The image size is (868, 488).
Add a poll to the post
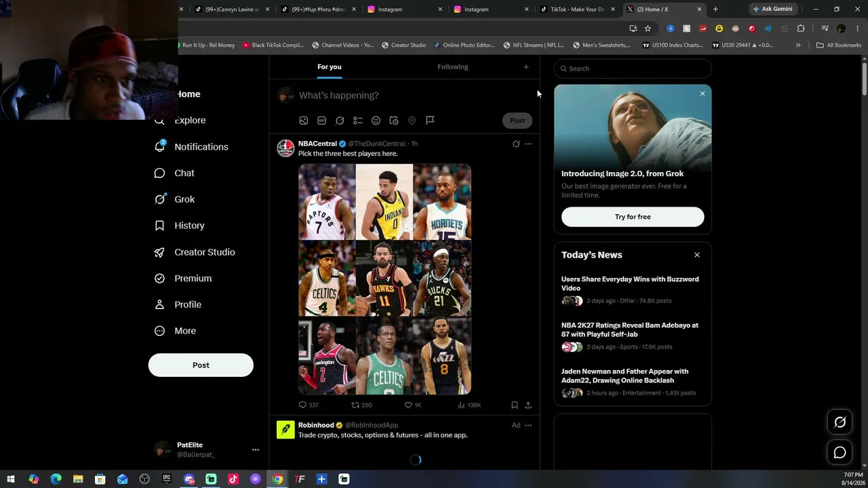pyautogui.click(x=357, y=121)
